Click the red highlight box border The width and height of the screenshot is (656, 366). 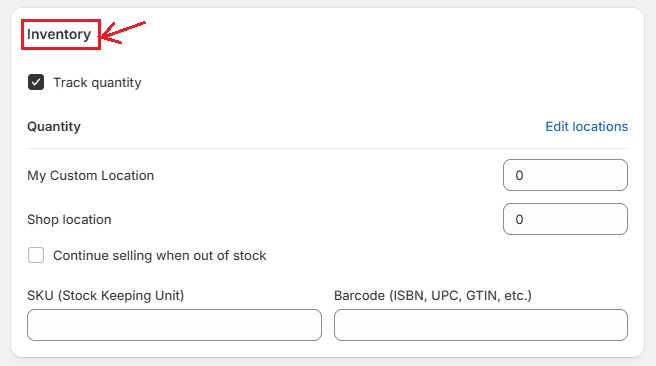[61, 20]
